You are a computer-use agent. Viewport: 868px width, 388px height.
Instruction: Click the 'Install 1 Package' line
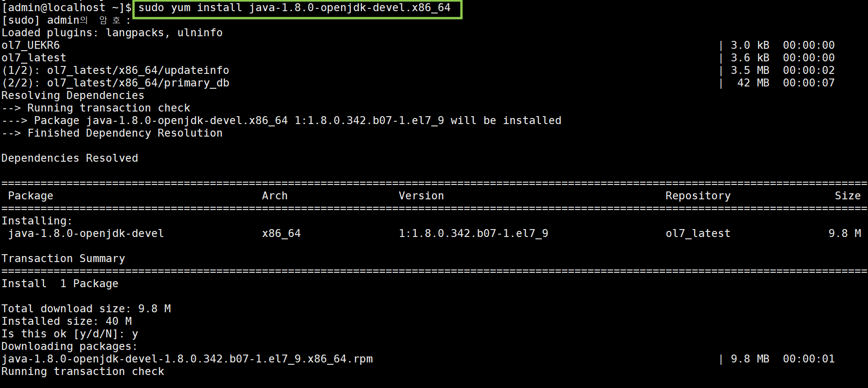pyautogui.click(x=60, y=284)
